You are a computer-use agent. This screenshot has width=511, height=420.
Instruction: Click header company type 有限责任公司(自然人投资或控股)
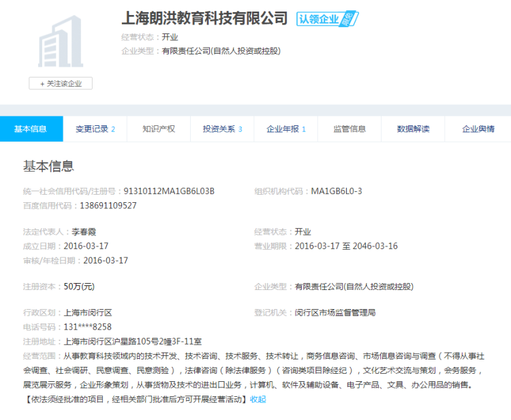(x=221, y=51)
